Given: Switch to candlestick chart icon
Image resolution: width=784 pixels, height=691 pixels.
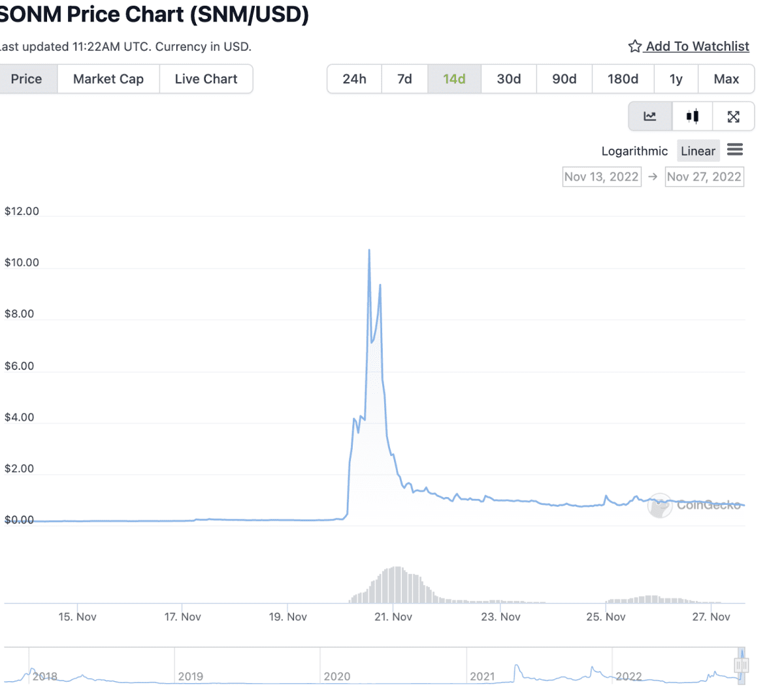Looking at the screenshot, I should 693,117.
